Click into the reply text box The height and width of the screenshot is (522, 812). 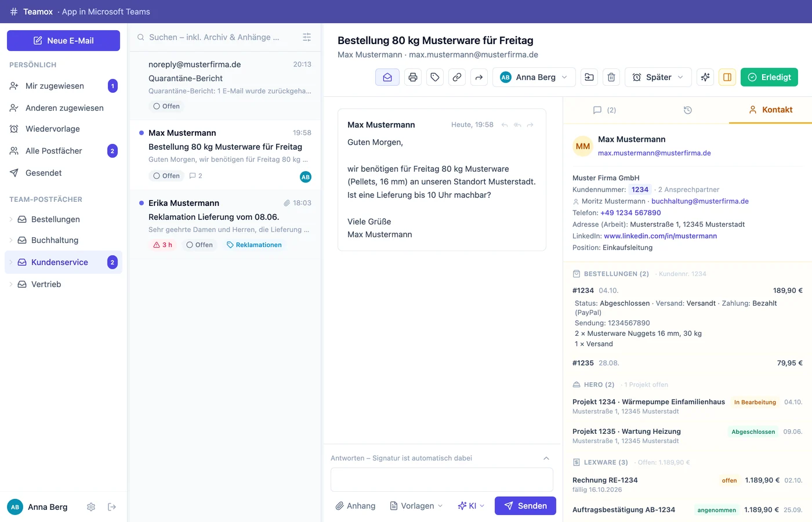[442, 480]
